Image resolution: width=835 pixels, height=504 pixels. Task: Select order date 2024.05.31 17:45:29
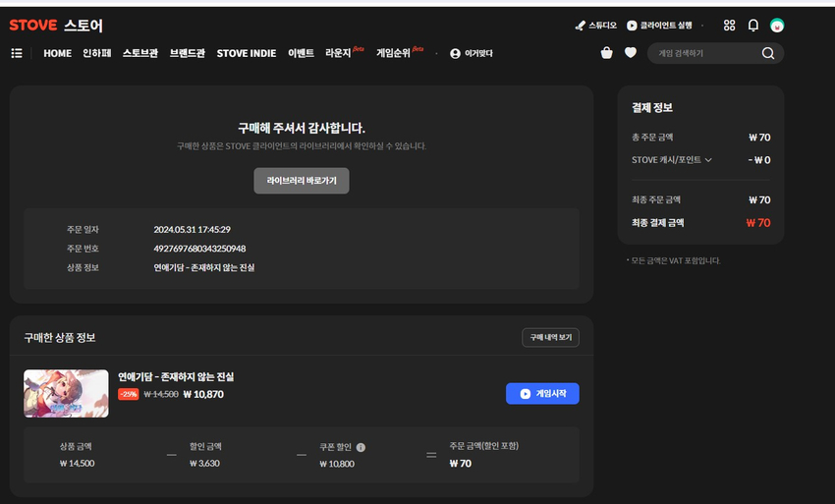(x=192, y=230)
